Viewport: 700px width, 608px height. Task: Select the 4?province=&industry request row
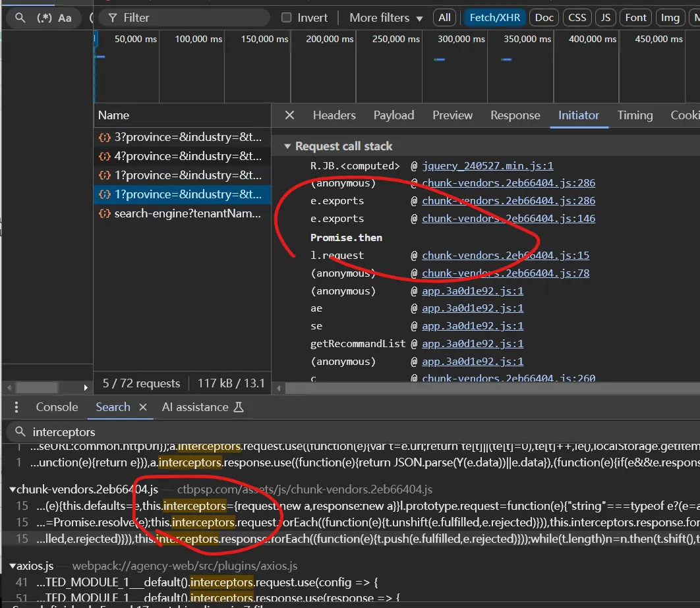point(182,156)
